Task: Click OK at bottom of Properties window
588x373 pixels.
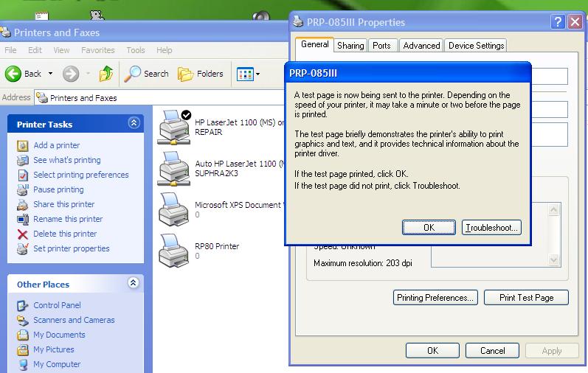Action: [x=433, y=350]
